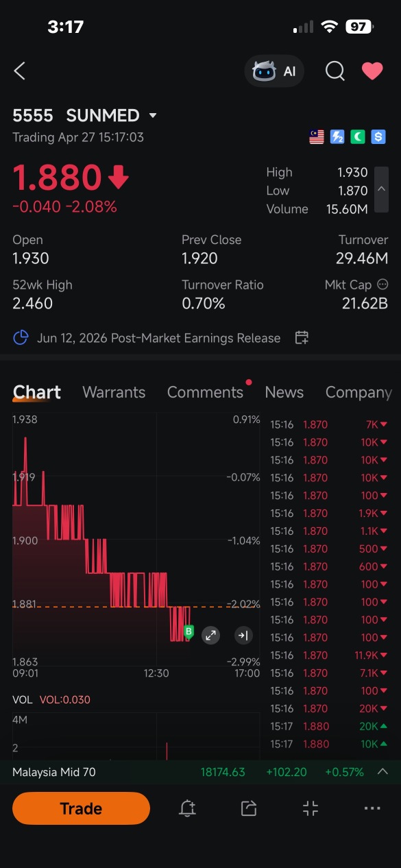This screenshot has width=401, height=868.
Task: Tap the blue lightning Z2 badge icon
Action: coord(337,137)
